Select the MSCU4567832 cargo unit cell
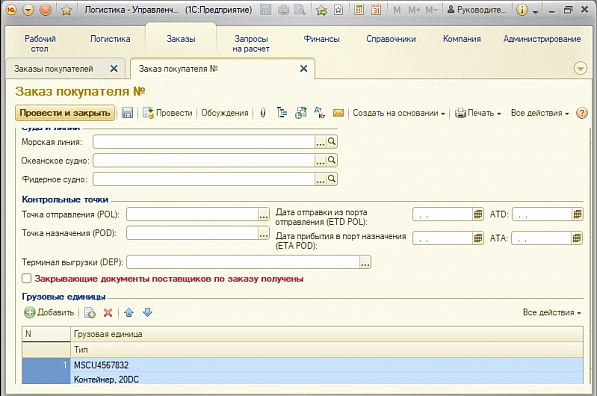 point(327,365)
